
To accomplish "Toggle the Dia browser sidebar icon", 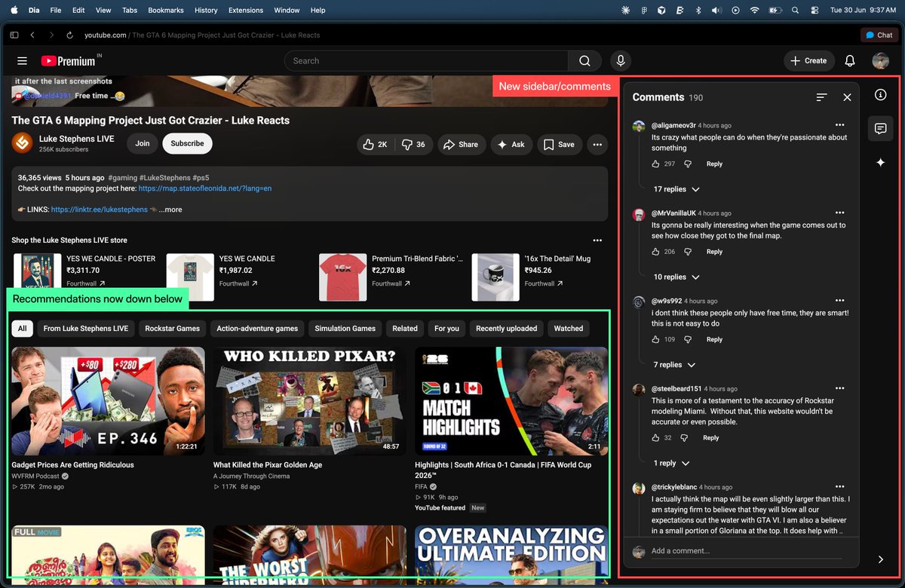I will tap(14, 35).
